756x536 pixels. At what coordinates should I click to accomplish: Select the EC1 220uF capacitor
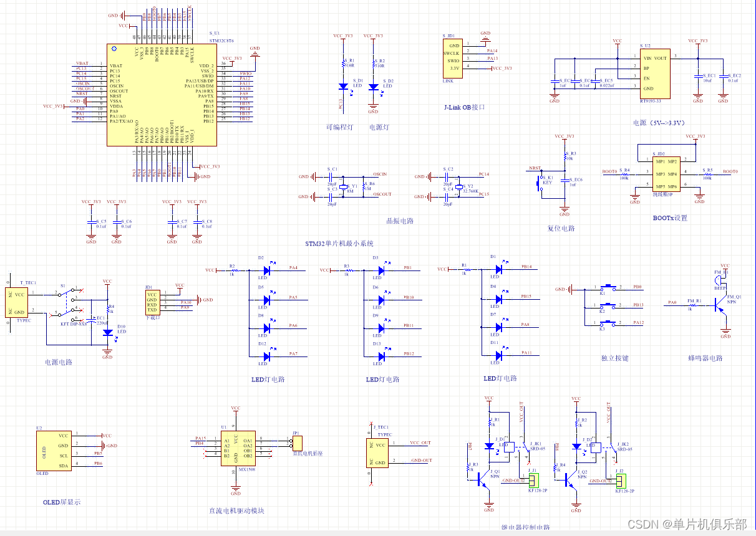point(91,319)
